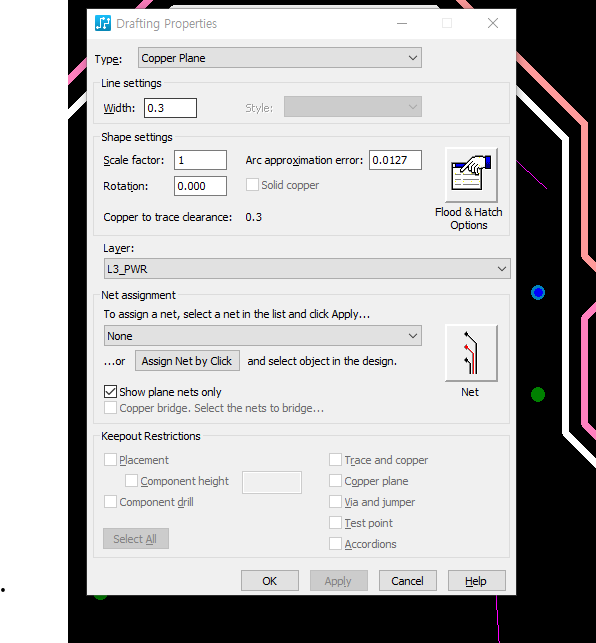Confirm with the OK button
This screenshot has width=596, height=643.
(270, 581)
